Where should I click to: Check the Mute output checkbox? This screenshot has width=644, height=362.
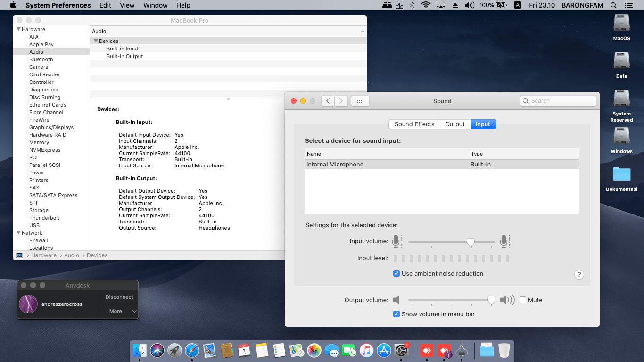click(x=523, y=300)
